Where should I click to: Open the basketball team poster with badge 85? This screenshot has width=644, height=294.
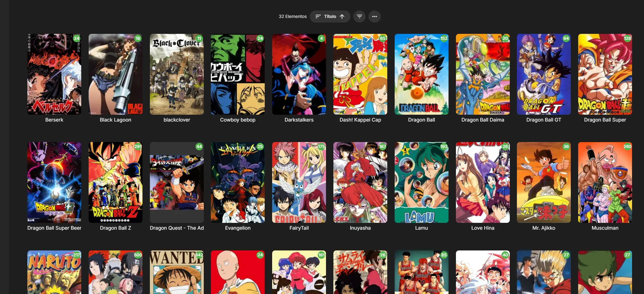[421, 272]
